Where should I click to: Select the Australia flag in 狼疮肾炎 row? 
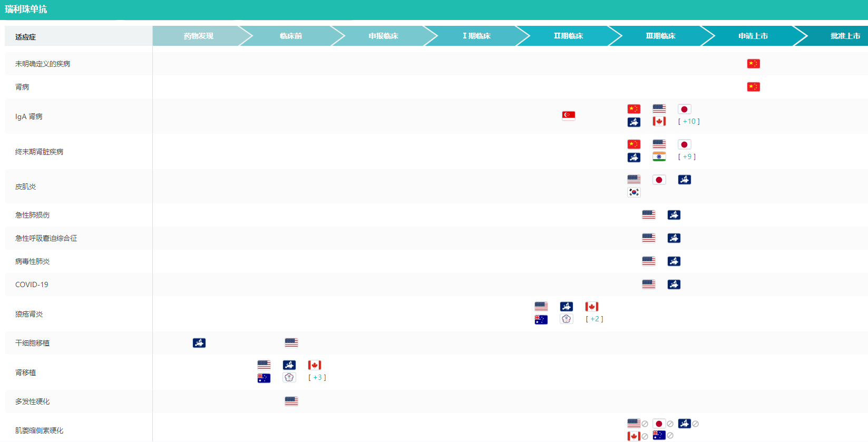(x=541, y=319)
